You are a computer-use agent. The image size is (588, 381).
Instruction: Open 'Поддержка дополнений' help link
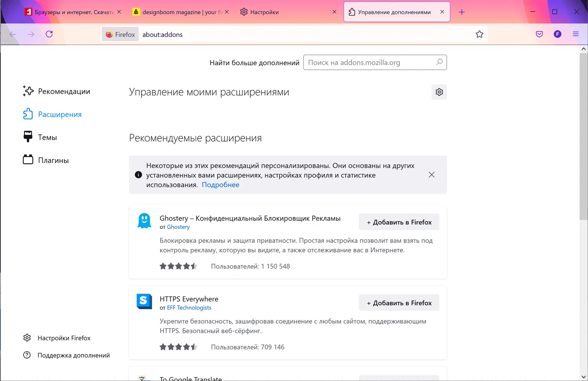67,355
